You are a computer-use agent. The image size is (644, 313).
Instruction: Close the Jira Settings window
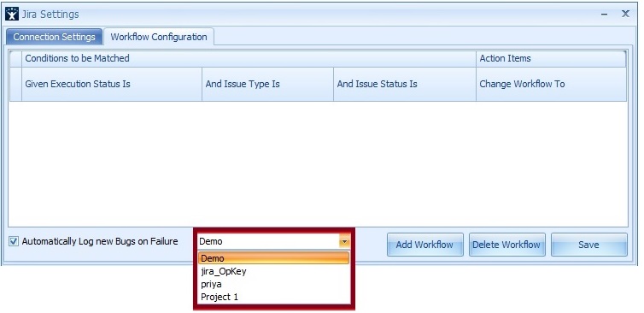625,14
